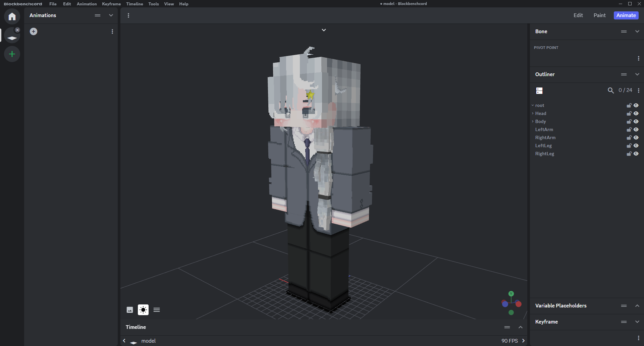Toggle the viewport shading sun icon
The width and height of the screenshot is (644, 346).
click(x=143, y=310)
